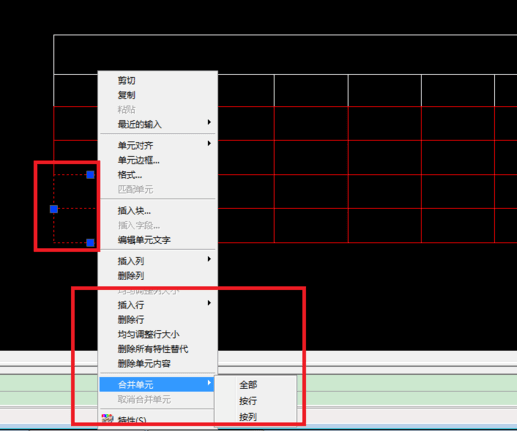Open 单元边框... dialog
Image resolution: width=517 pixels, height=431 pixels.
click(x=138, y=160)
